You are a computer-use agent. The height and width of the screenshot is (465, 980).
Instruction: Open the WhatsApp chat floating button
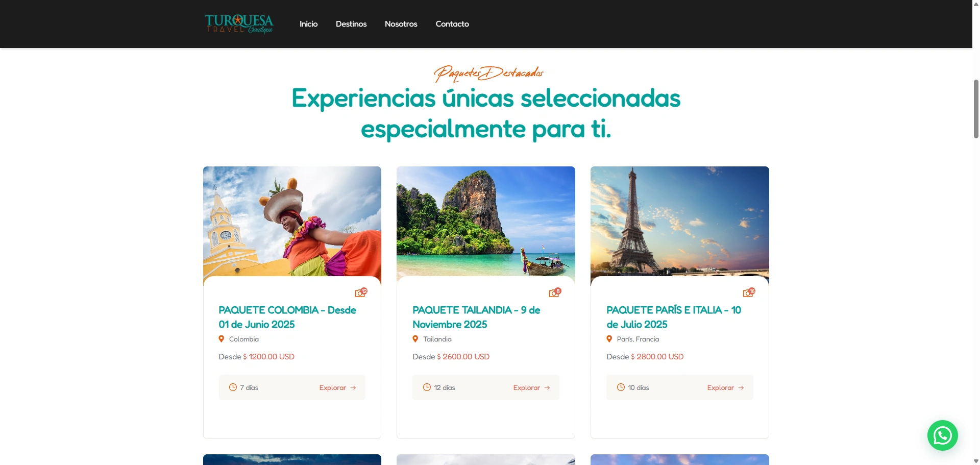[x=942, y=435]
